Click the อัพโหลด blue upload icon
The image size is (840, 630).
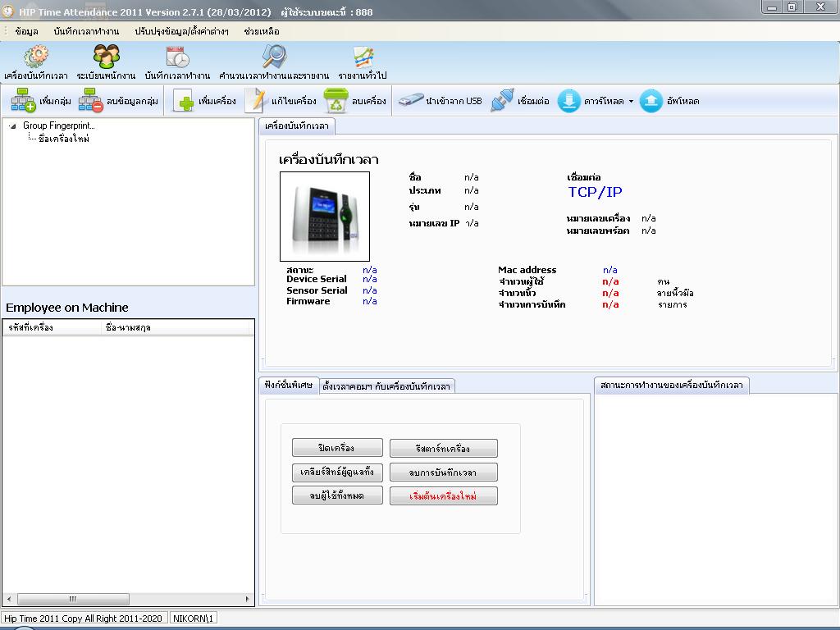tap(651, 101)
